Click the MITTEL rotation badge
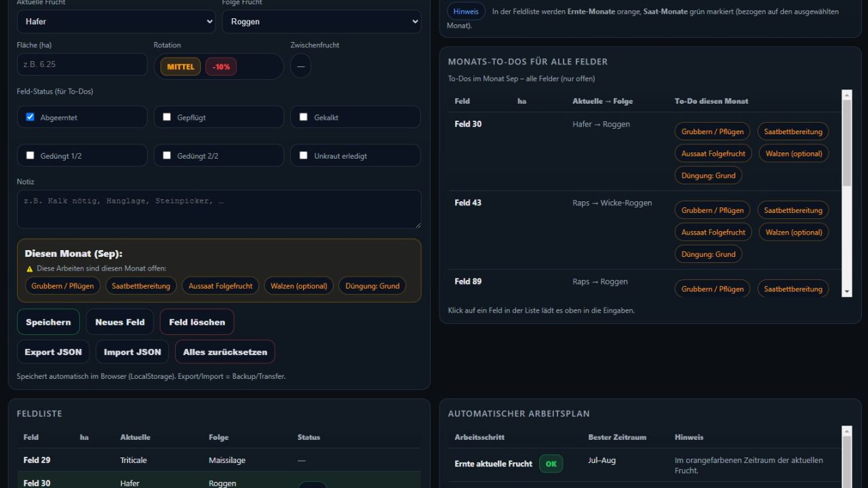 (180, 66)
